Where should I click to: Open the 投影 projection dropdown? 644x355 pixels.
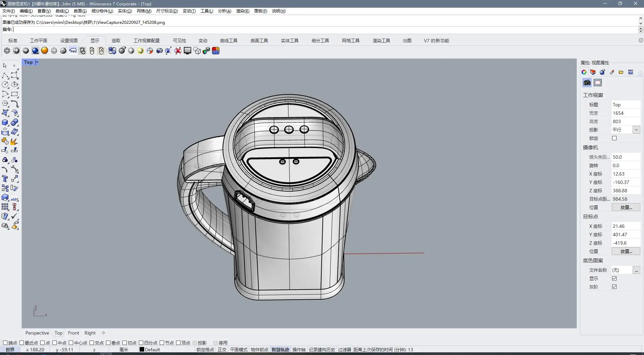[636, 130]
